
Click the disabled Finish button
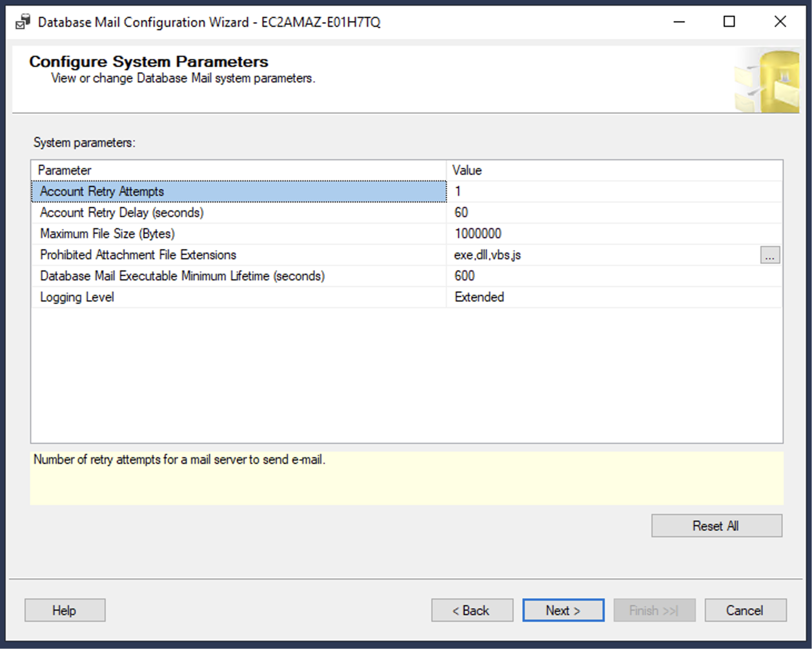(654, 610)
